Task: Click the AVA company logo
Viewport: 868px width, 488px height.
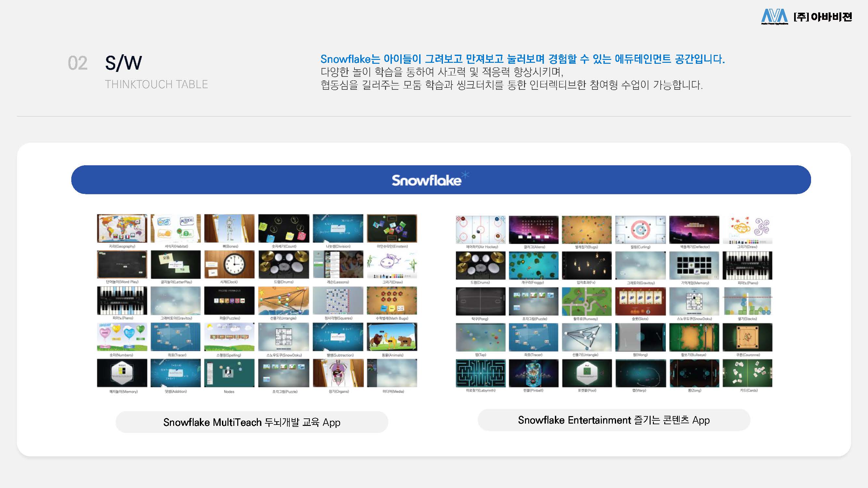Action: (806, 17)
